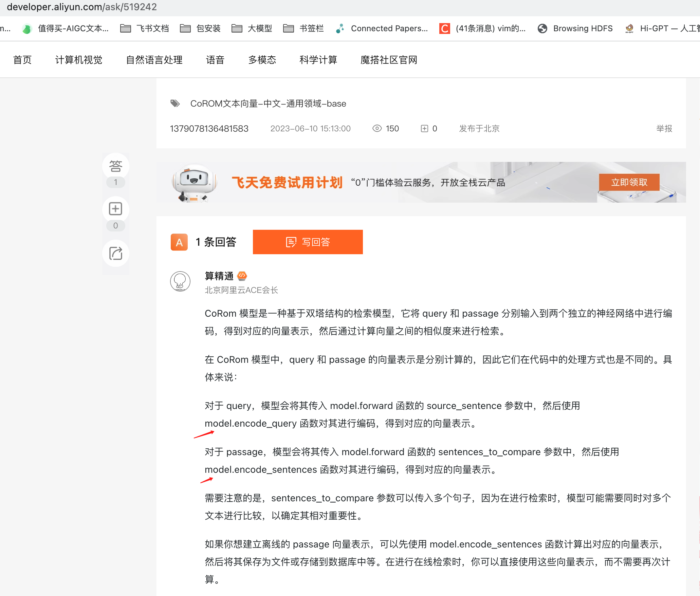
Task: Switch to 计算机视觉 tab
Action: click(79, 60)
